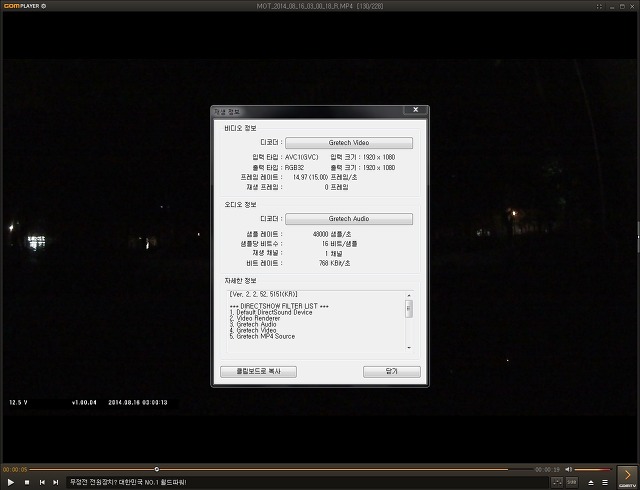The height and width of the screenshot is (490, 640).
Task: Click the 14.97 (15.00) frame rate value
Action: (310, 177)
